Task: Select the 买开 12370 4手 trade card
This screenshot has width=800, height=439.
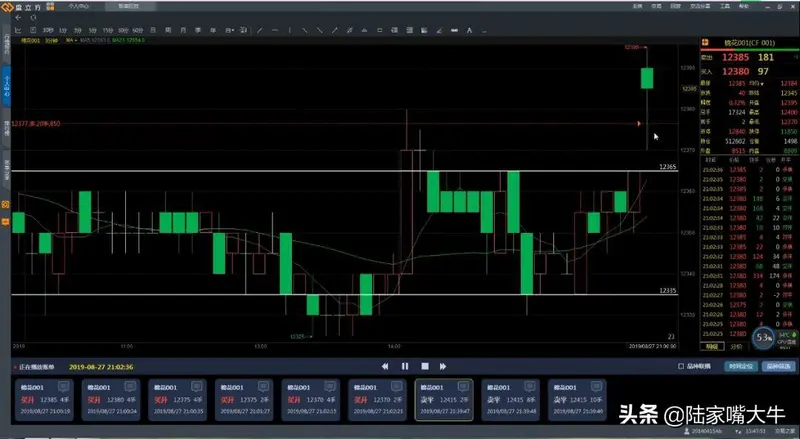Action: tap(311, 399)
